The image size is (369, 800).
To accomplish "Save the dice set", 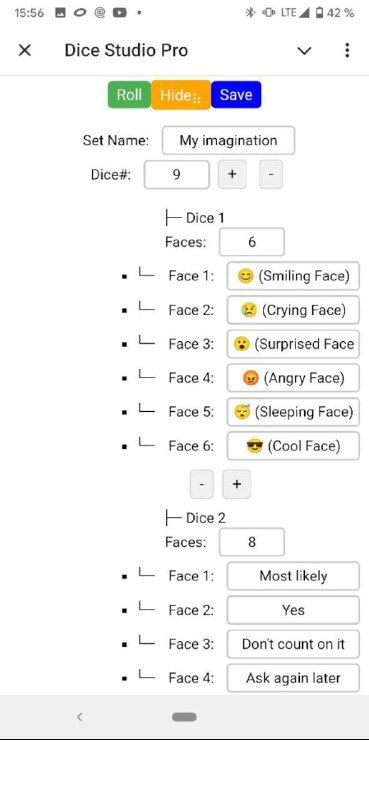I will pyautogui.click(x=236, y=95).
